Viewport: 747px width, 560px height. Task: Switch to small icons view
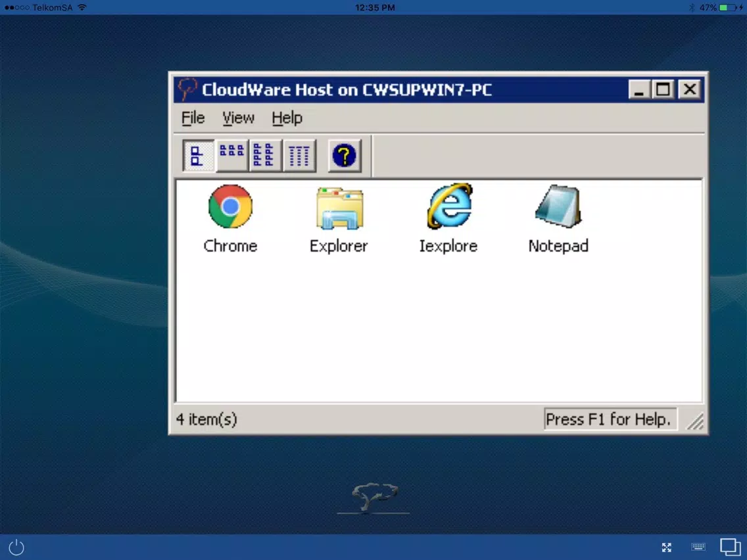[x=232, y=156]
